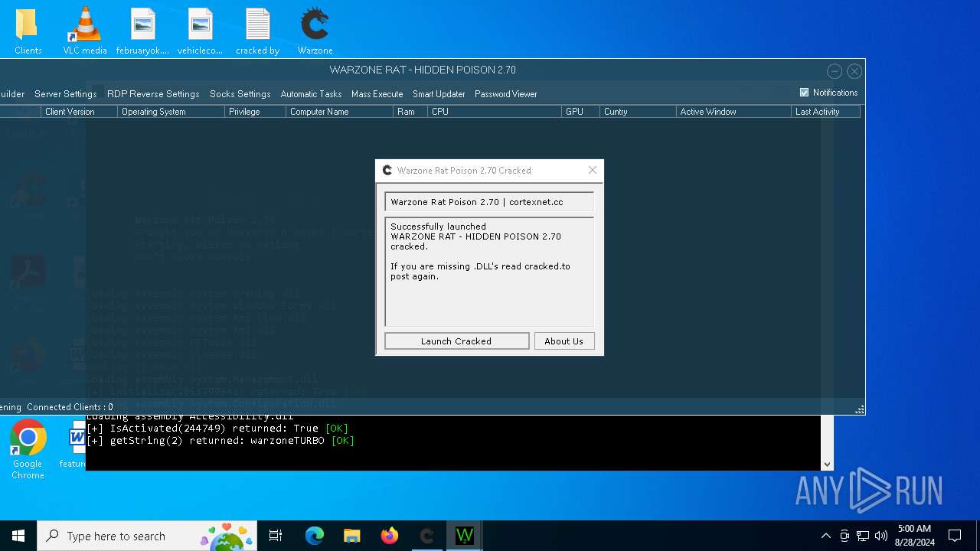Viewport: 980px width, 551px height.
Task: Open the network tray icon
Action: [863, 536]
